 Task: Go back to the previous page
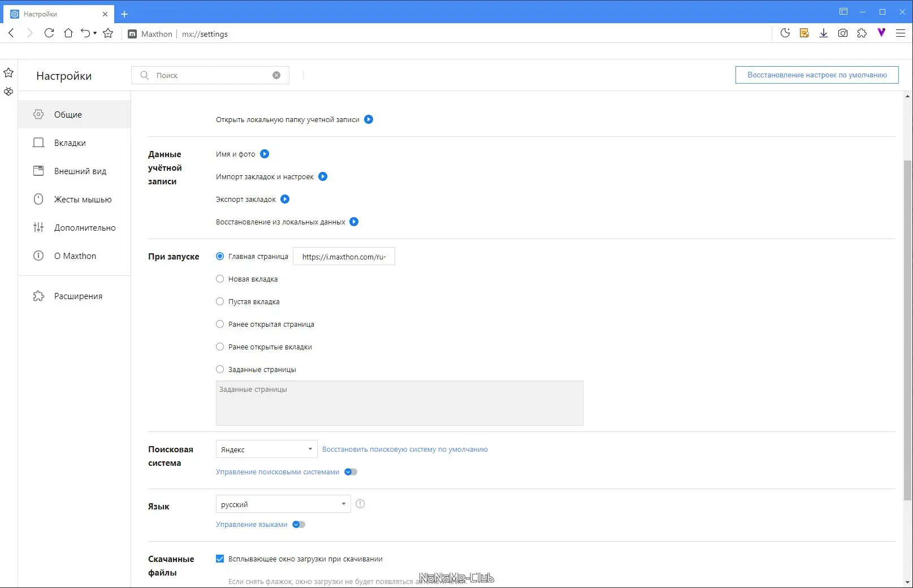coord(11,33)
